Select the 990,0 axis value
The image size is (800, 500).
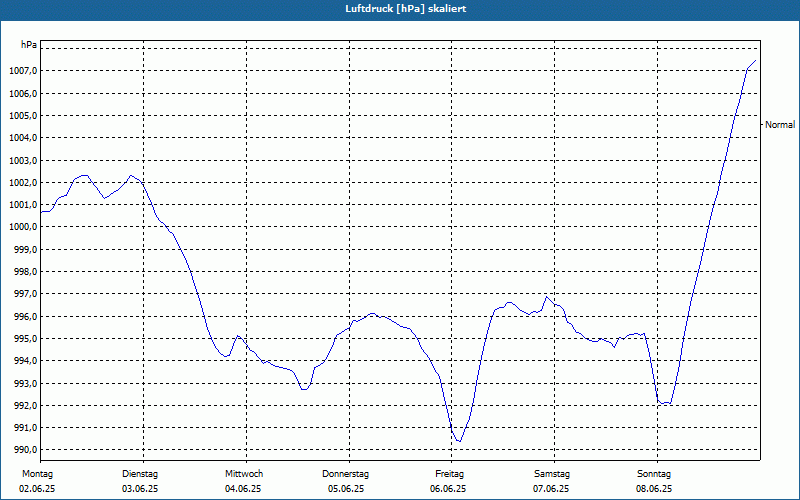25,450
